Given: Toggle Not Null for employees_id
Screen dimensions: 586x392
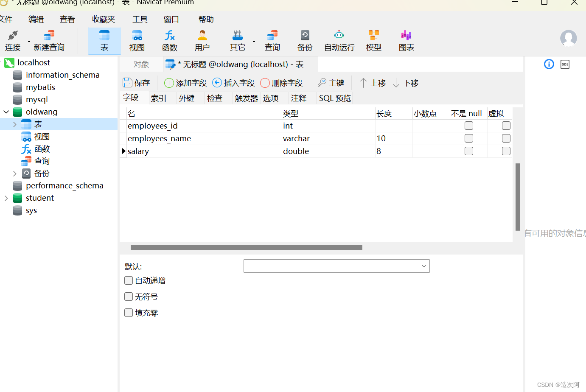Looking at the screenshot, I should click(x=469, y=126).
